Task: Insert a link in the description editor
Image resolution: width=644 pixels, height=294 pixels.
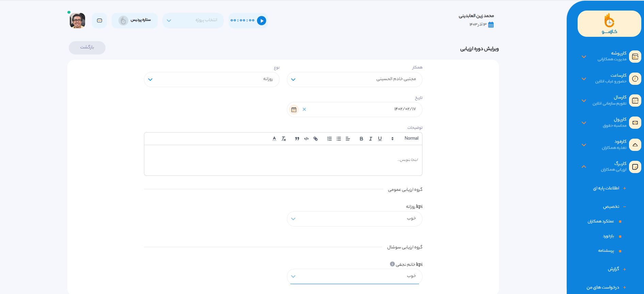Action: click(316, 139)
